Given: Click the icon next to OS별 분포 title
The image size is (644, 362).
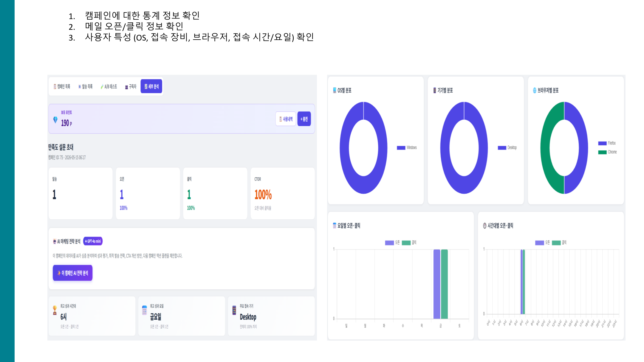Looking at the screenshot, I should pos(335,90).
